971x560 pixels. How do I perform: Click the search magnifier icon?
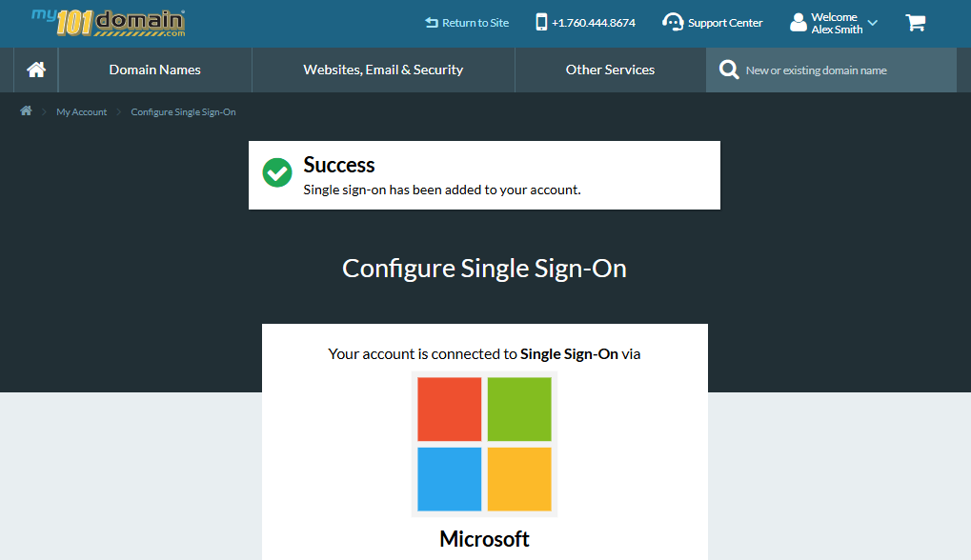pyautogui.click(x=728, y=69)
